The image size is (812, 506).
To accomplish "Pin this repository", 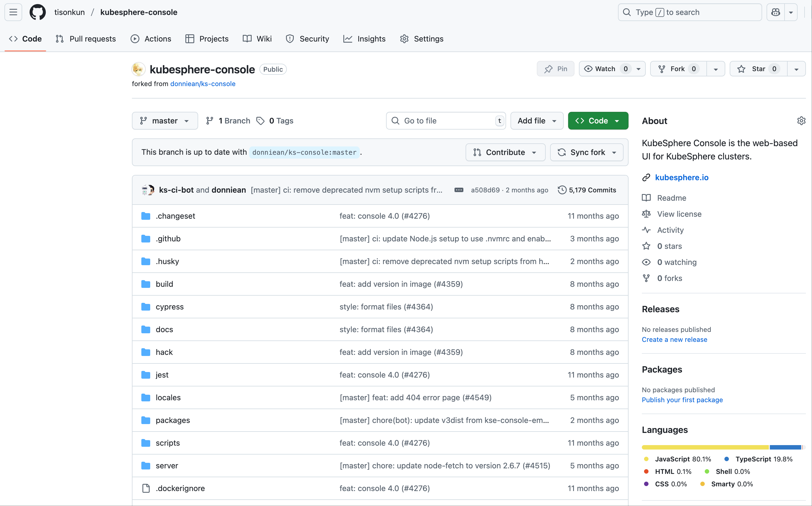I will pyautogui.click(x=555, y=69).
